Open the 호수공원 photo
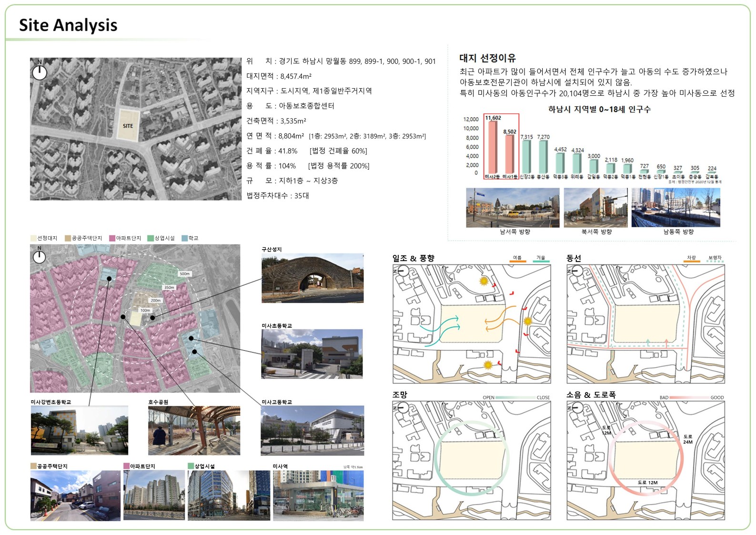Screen dimensions: 756x535 (194, 431)
